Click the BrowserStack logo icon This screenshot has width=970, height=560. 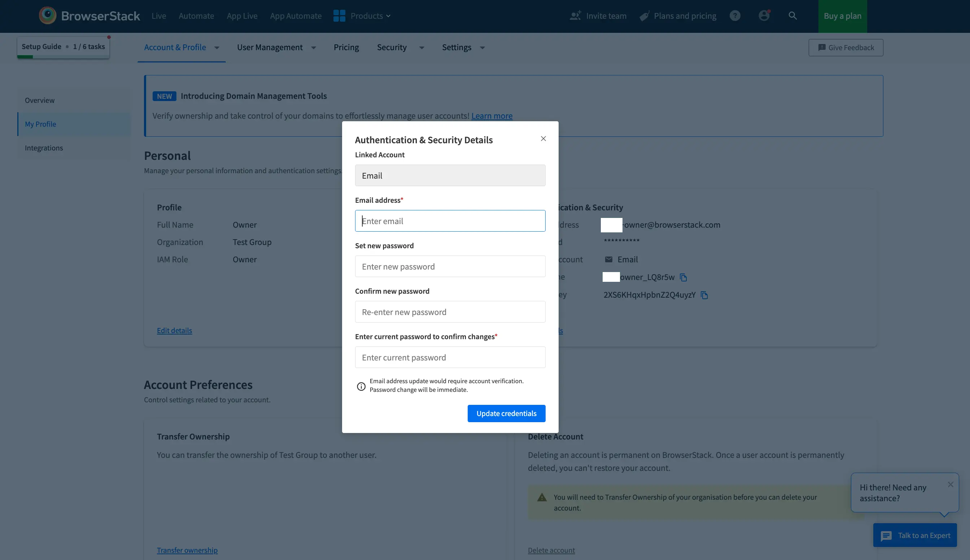click(x=48, y=16)
